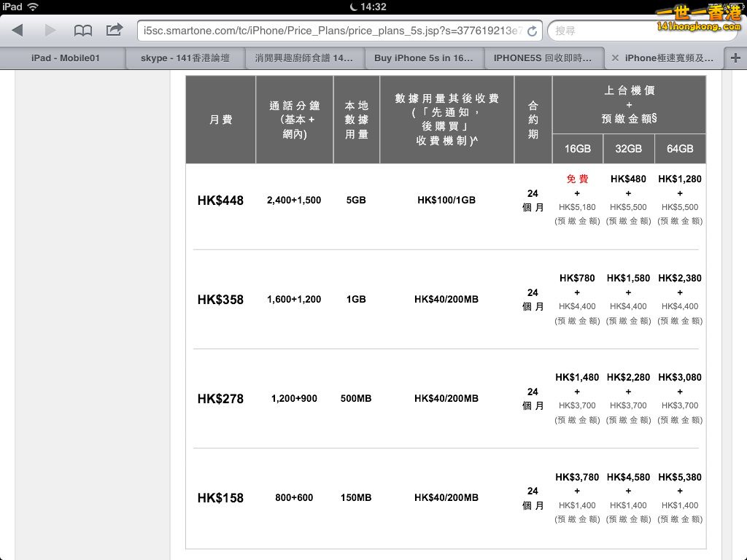The width and height of the screenshot is (747, 560).
Task: Click the red 免費 16GB price
Action: (x=577, y=179)
